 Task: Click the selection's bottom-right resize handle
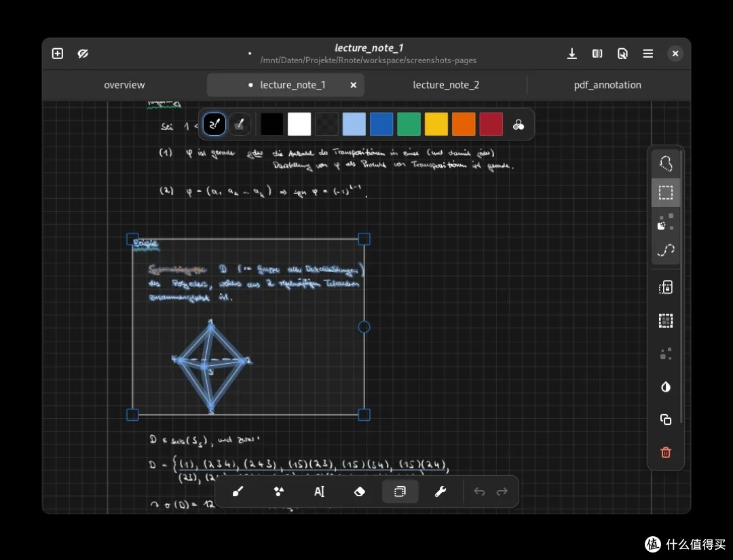point(364,415)
